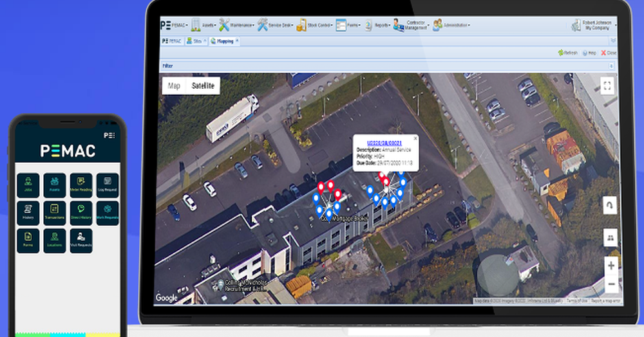644x337 pixels.
Task: Open the PEMAC main menu in toolbar
Action: point(174,26)
